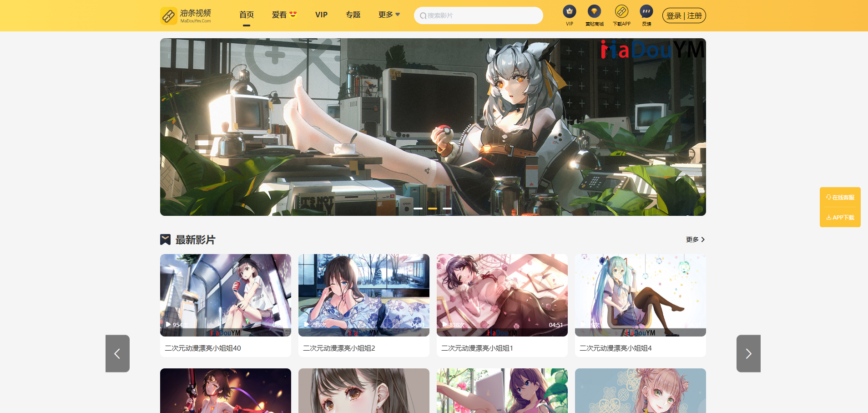Open video titled 二次元动漫漂亮小姐姐40
Image resolution: width=868 pixels, height=413 pixels.
pos(203,348)
